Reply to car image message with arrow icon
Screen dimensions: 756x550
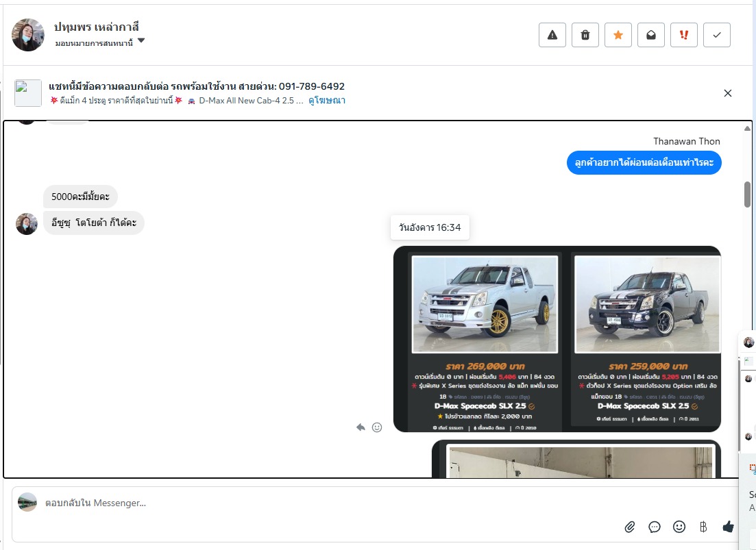coord(361,427)
